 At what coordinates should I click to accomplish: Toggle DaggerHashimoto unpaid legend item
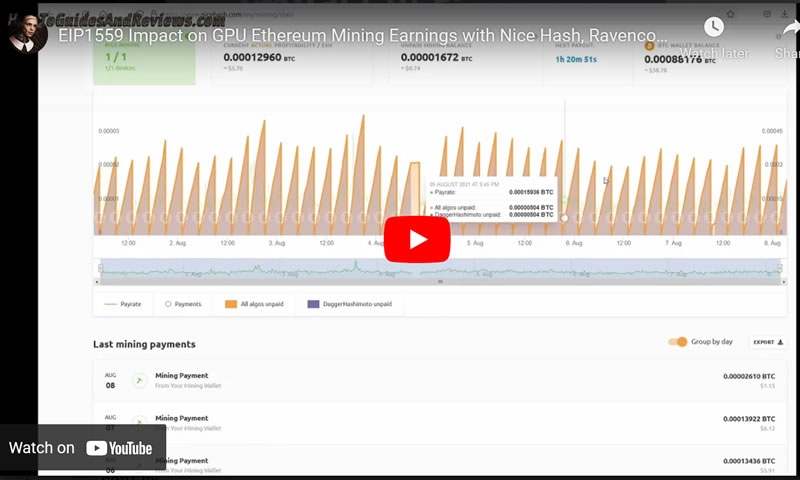[350, 303]
